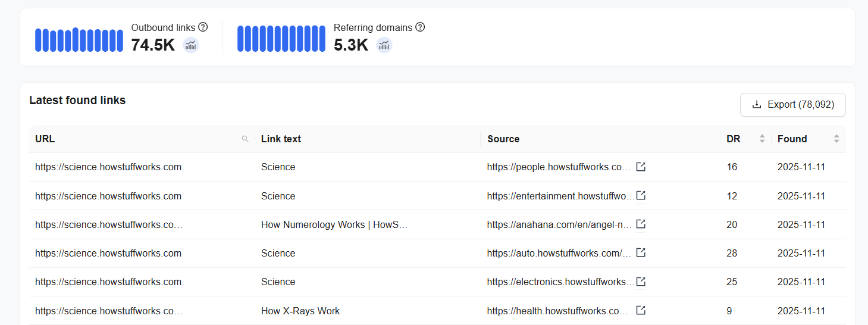868x325 pixels.
Task: Open external link for electronics.howstuffworks source
Action: [x=641, y=282]
